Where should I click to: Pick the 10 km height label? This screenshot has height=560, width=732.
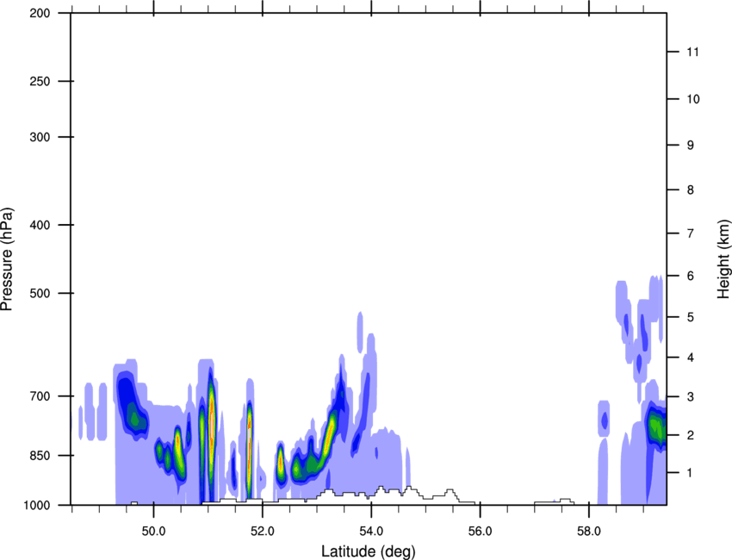coord(693,99)
